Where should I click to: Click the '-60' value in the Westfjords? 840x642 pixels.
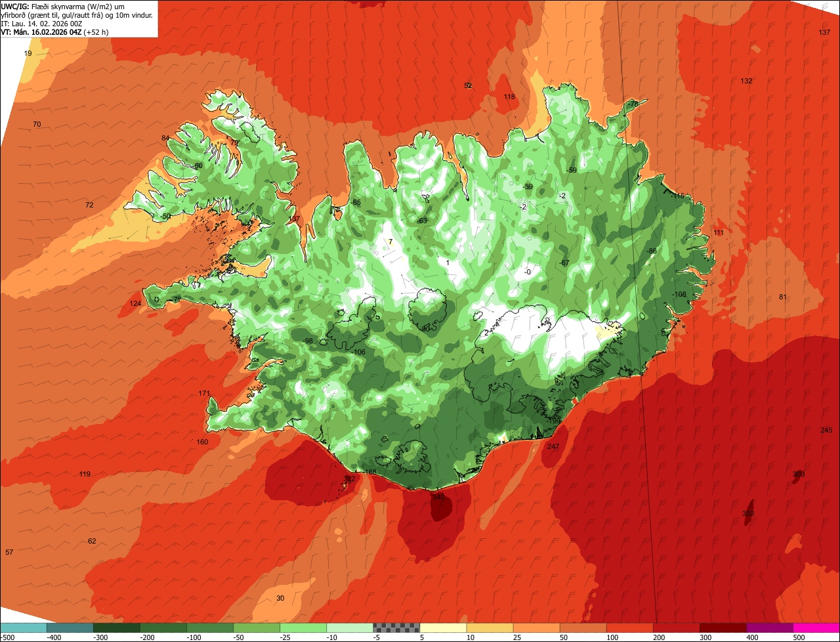click(198, 165)
